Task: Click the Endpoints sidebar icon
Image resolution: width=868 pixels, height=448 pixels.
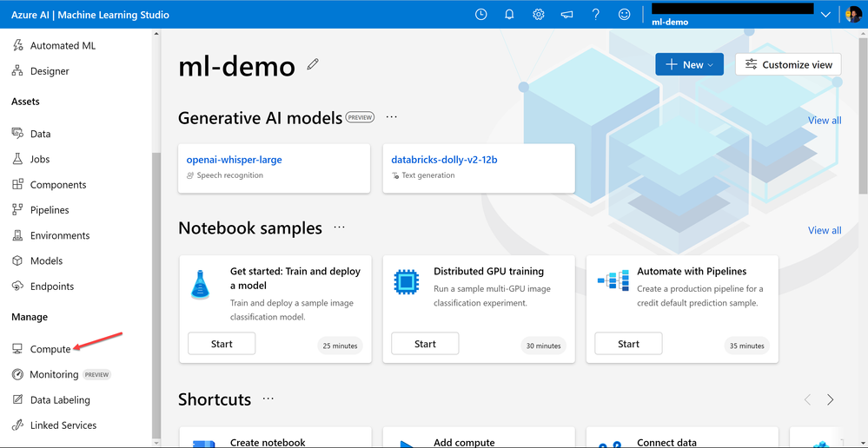Action: [x=17, y=286]
